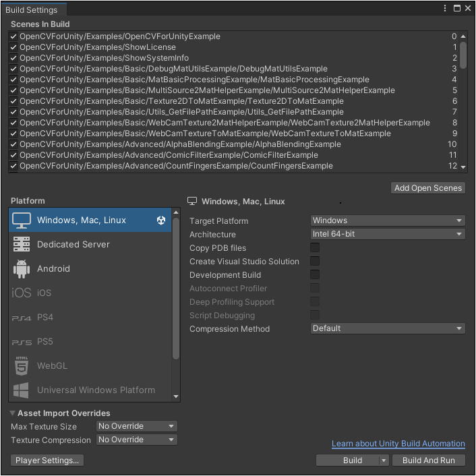Open Player Settings
Image resolution: width=476 pixels, height=476 pixels.
tap(47, 460)
